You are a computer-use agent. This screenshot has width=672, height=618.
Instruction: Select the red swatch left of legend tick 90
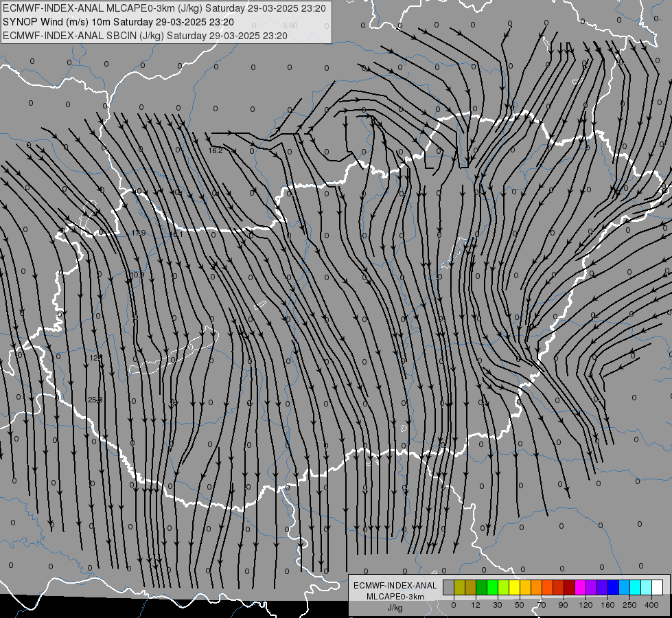(559, 587)
